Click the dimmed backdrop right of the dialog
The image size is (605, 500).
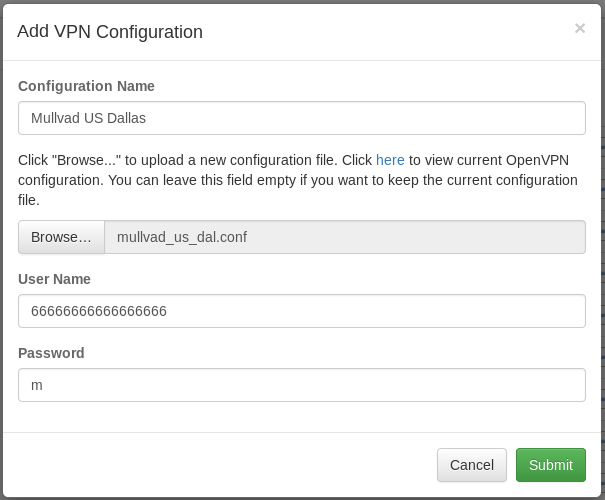[x=603, y=250]
